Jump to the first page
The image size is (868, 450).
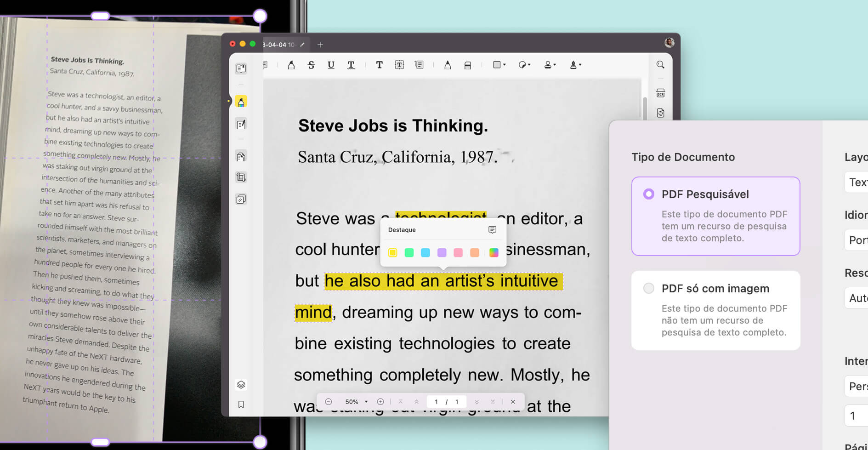[400, 402]
